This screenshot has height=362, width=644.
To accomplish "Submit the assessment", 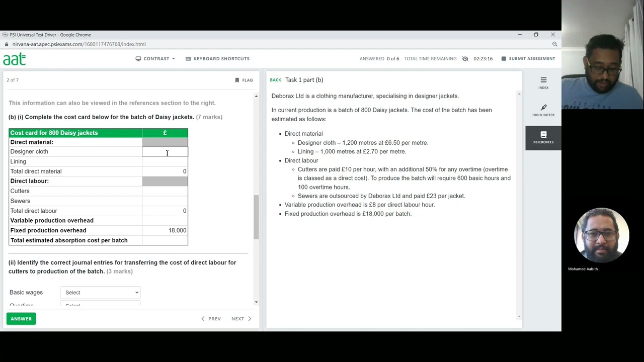I will pos(528,59).
